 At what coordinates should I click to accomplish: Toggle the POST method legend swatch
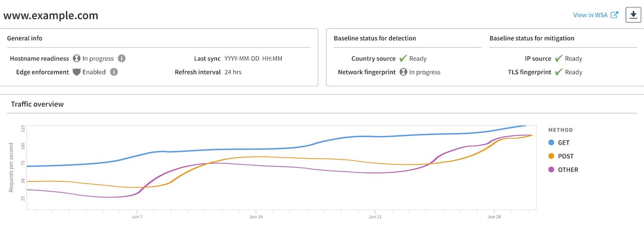tap(551, 156)
